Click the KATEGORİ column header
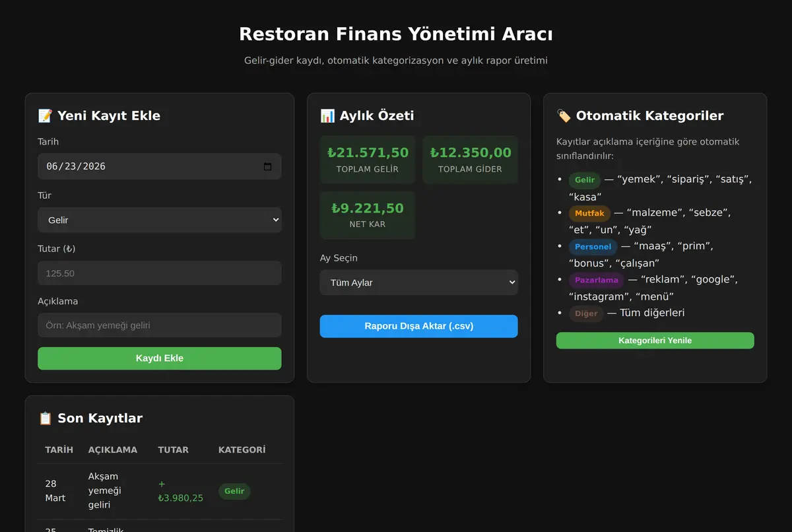The image size is (792, 532). click(x=242, y=450)
